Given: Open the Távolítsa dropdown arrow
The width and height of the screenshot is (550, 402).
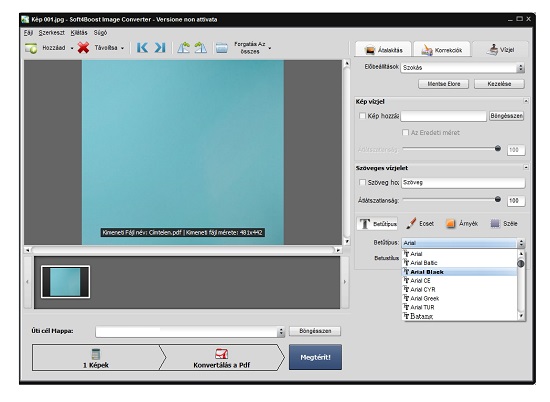Looking at the screenshot, I should tap(122, 48).
